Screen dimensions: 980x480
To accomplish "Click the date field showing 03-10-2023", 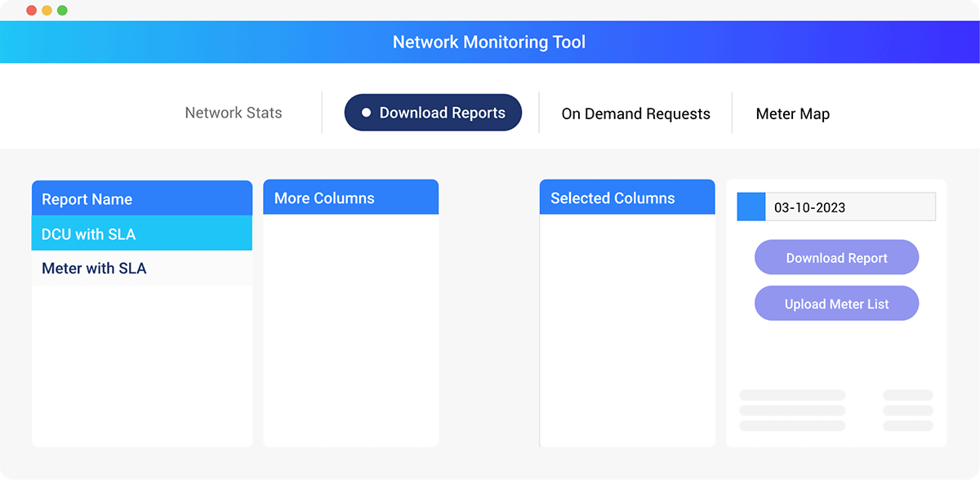I will [849, 207].
